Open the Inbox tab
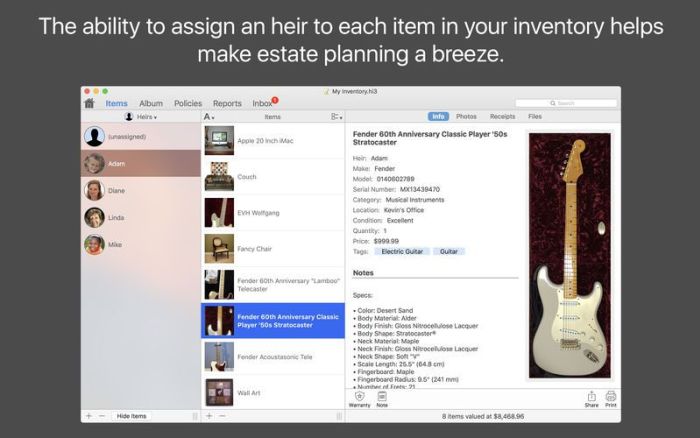700x438 pixels. click(x=262, y=103)
